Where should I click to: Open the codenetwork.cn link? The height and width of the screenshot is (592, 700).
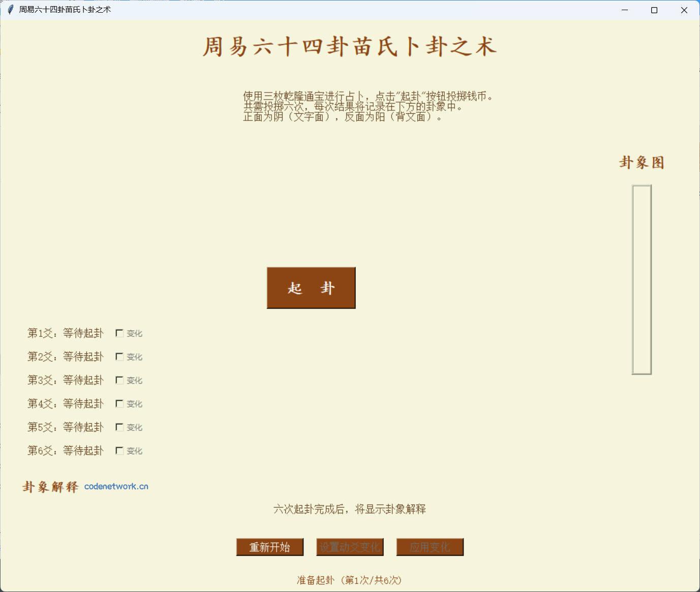point(116,486)
